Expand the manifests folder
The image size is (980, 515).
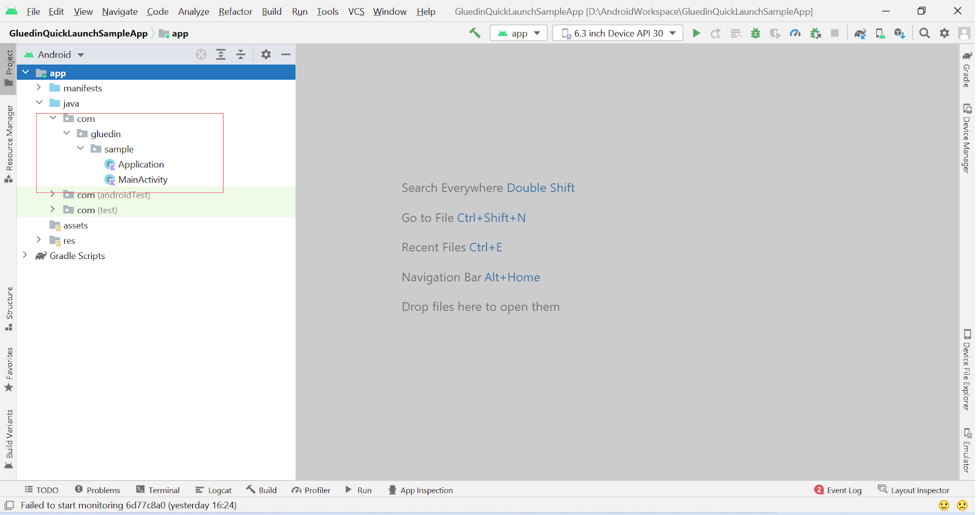(x=39, y=88)
